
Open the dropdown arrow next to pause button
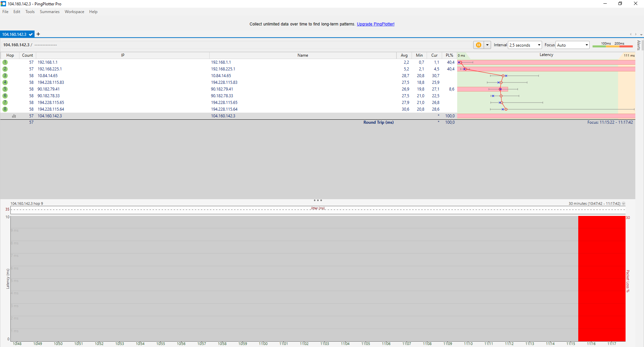click(x=487, y=45)
